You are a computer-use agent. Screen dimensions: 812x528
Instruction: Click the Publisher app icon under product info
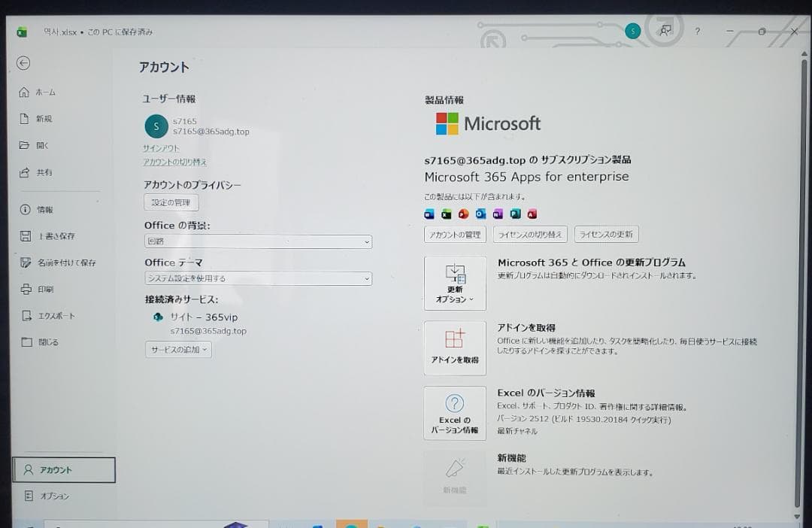click(x=515, y=214)
